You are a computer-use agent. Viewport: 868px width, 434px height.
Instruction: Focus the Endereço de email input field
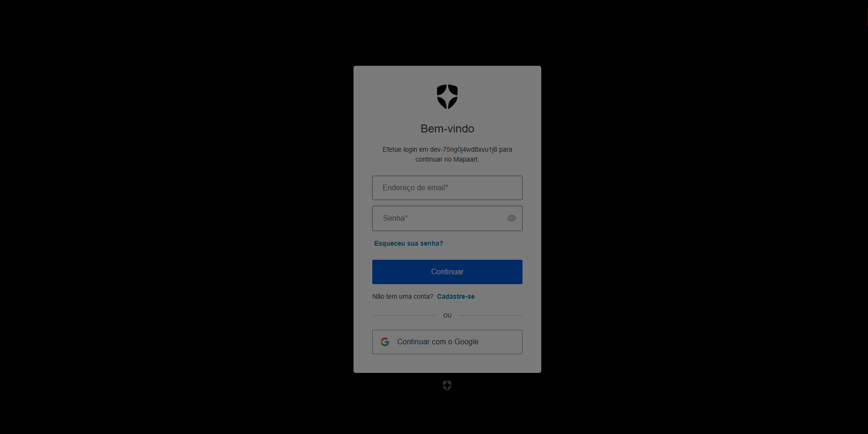point(447,188)
